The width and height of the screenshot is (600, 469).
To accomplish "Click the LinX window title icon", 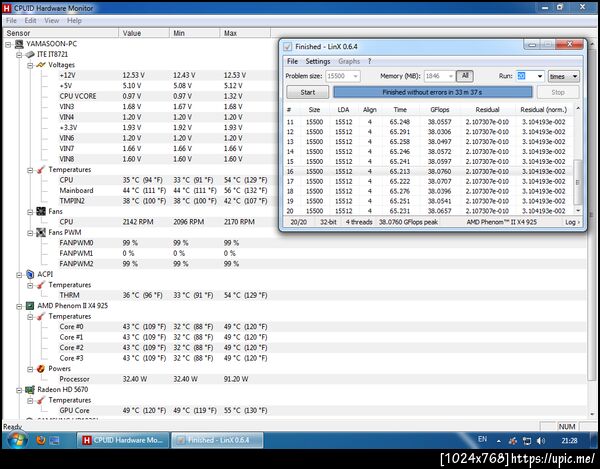I will pyautogui.click(x=287, y=47).
